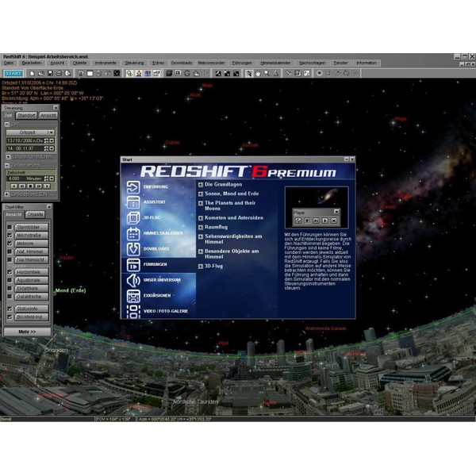This screenshot has width=476, height=476.
Task: Expand Sehenswürdigkeiten am Himmel group
Action: point(201,236)
